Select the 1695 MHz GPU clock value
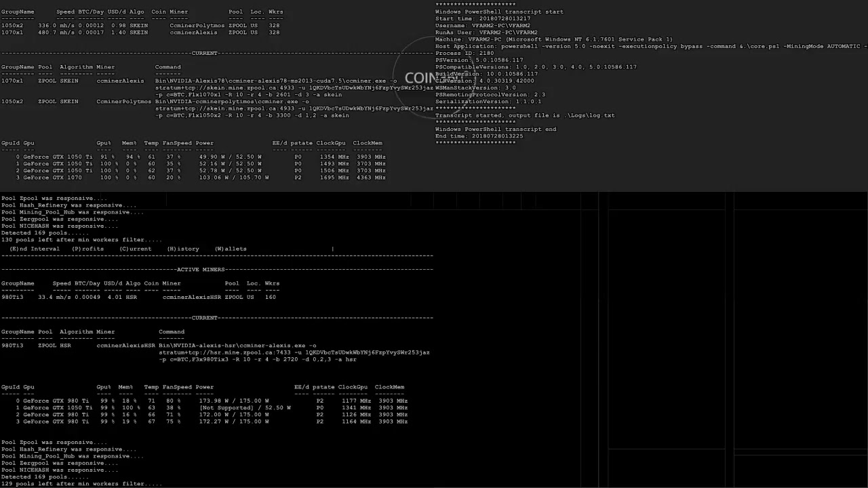The image size is (868, 488). 334,178
